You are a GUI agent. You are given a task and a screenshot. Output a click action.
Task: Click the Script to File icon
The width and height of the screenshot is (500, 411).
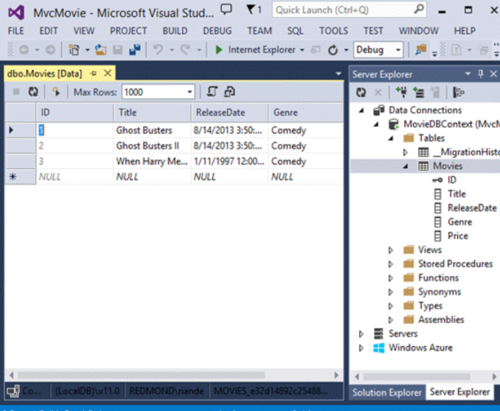pos(229,92)
